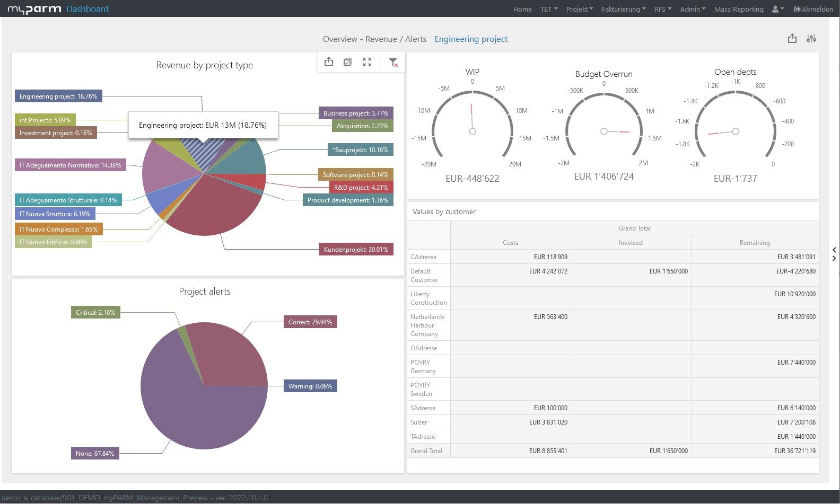Screen dimensions: 840x504
Task: Click the Abmelden logout button
Action: pyautogui.click(x=813, y=9)
